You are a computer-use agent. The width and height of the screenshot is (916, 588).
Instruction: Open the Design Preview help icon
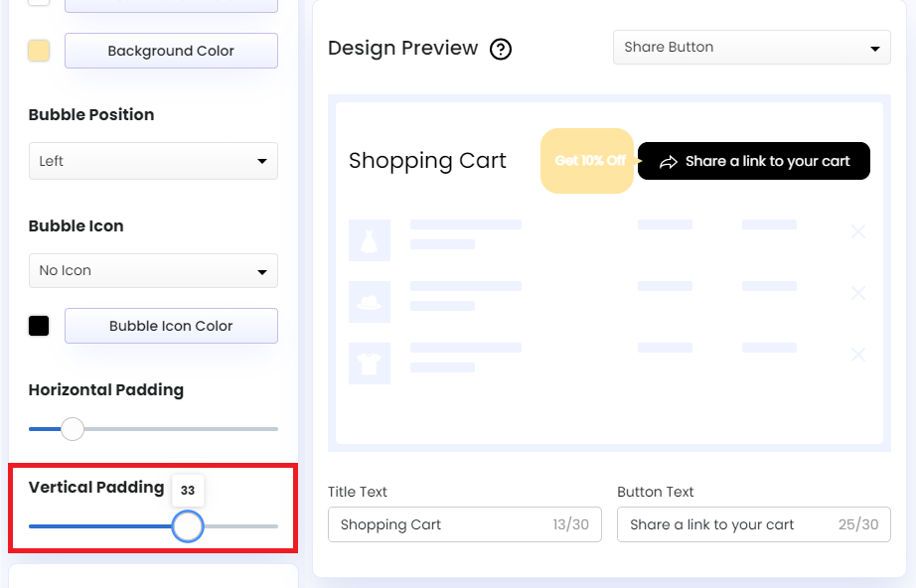coord(501,49)
